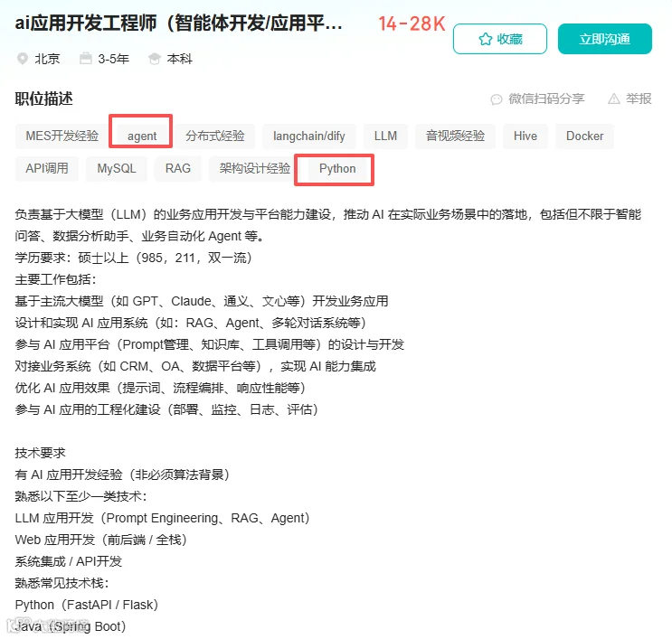Click the graduation cap icon beside 本科
This screenshot has width=672, height=639.
155,59
